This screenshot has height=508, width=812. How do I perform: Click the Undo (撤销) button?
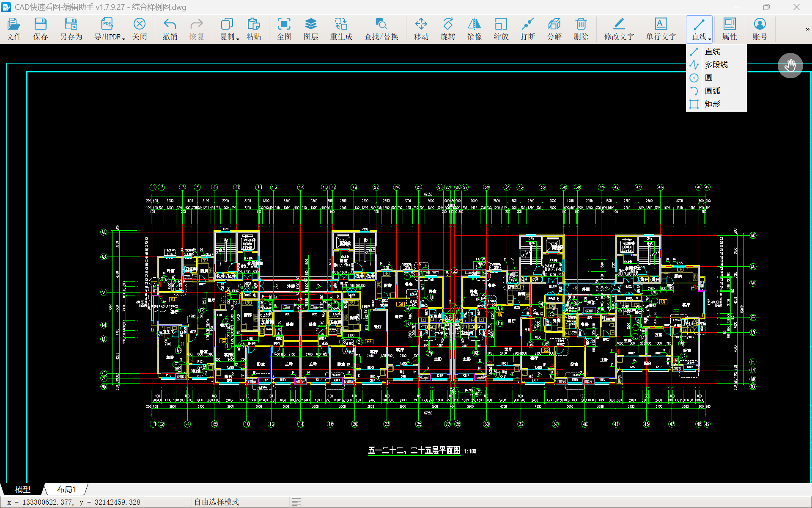[170, 29]
